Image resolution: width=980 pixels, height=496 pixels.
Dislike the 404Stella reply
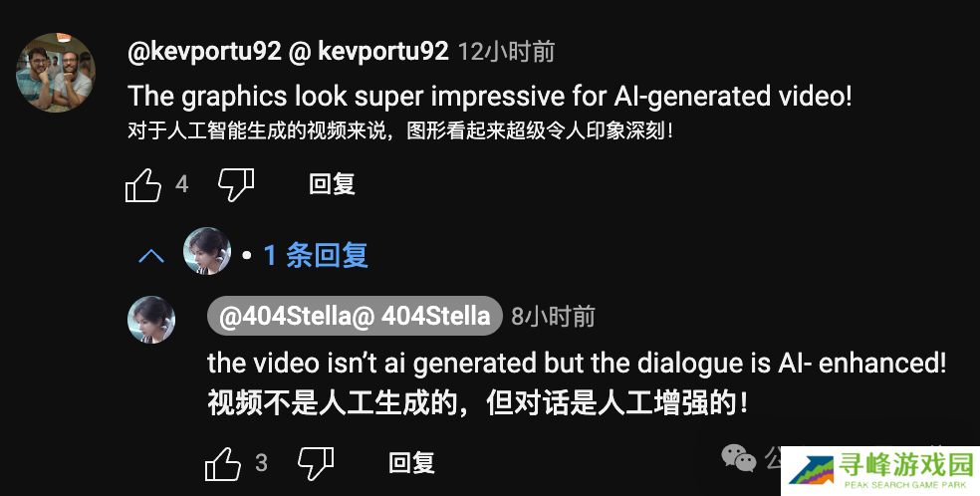point(316,463)
